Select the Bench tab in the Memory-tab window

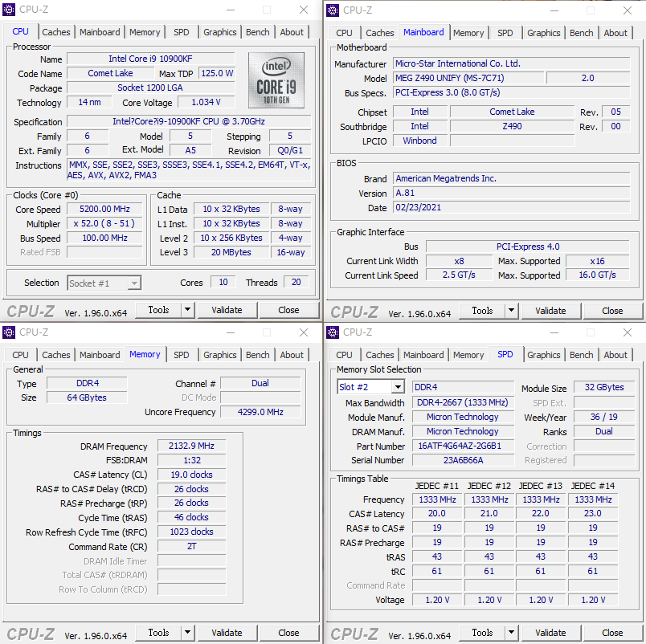257,355
